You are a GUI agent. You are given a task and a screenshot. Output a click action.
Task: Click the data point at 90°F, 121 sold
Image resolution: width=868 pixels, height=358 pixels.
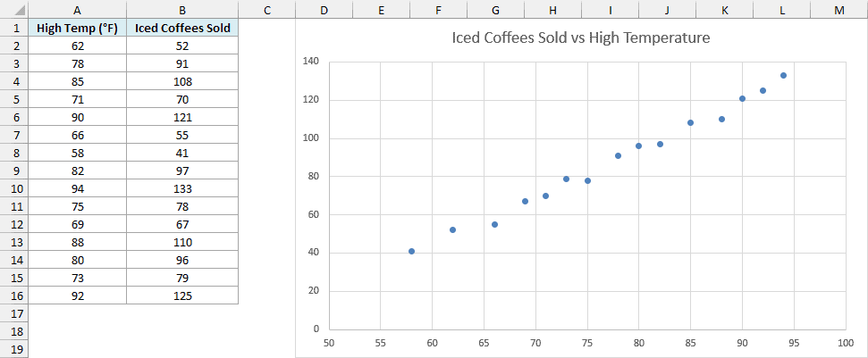pos(742,98)
